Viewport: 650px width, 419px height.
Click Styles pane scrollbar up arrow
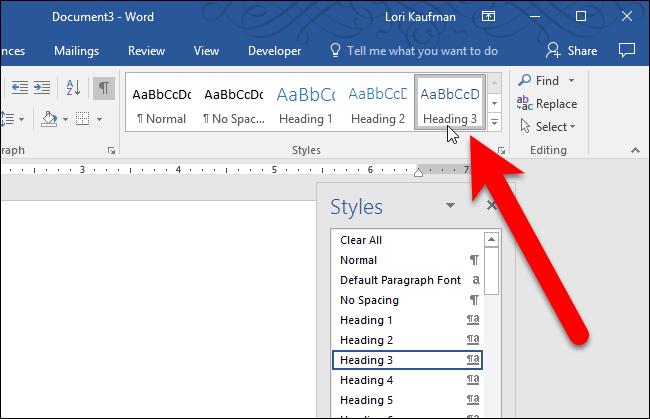491,239
